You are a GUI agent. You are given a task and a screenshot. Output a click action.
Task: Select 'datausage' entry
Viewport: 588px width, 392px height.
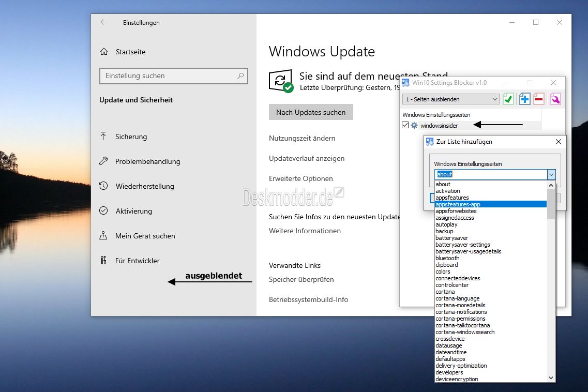490,345
